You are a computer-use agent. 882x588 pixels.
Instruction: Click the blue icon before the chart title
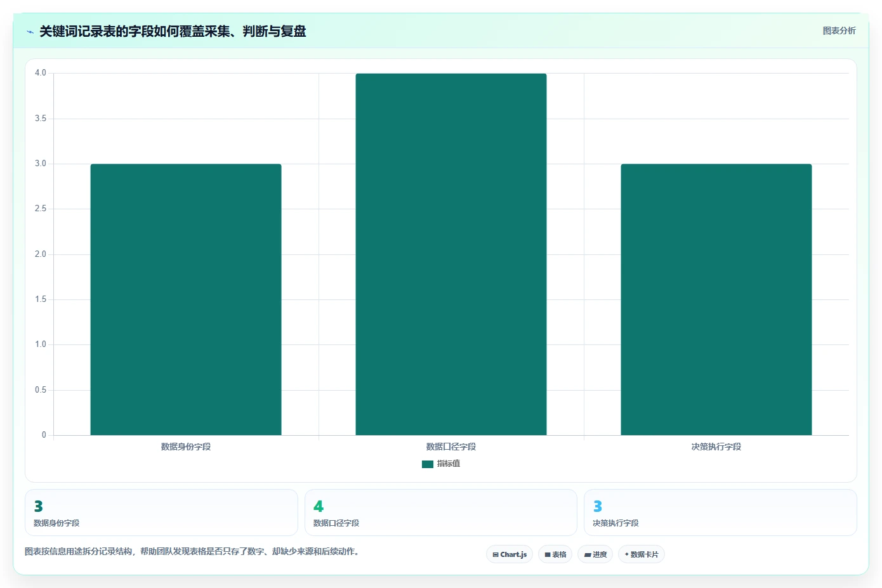click(30, 32)
